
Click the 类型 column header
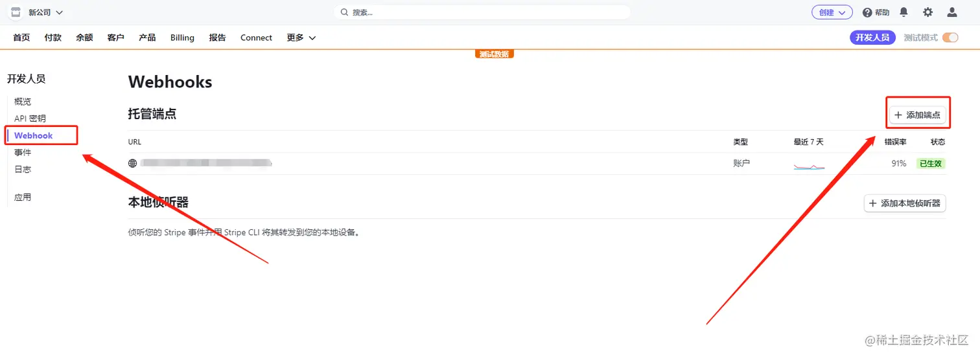(740, 142)
